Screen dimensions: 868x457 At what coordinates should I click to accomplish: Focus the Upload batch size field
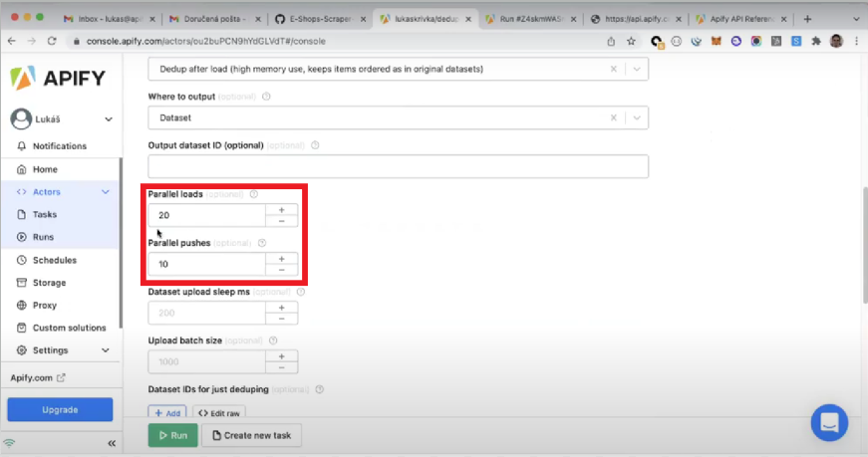(207, 361)
